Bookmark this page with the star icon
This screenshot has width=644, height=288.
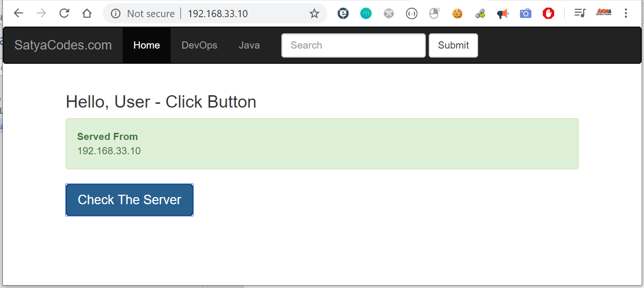click(x=314, y=14)
